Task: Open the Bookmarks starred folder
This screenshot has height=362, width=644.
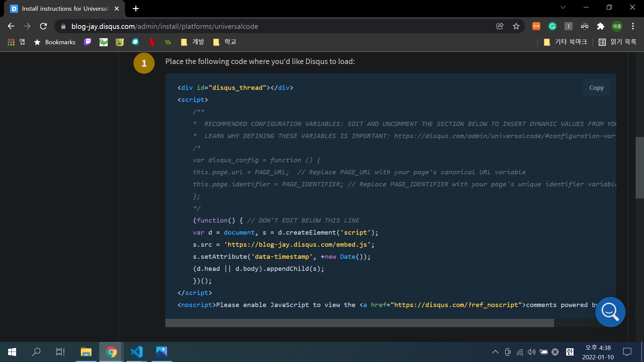Action: (55, 42)
